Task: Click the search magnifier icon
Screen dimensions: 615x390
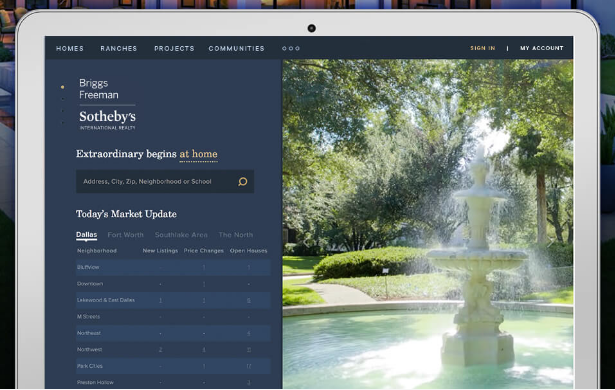Action: (x=243, y=181)
